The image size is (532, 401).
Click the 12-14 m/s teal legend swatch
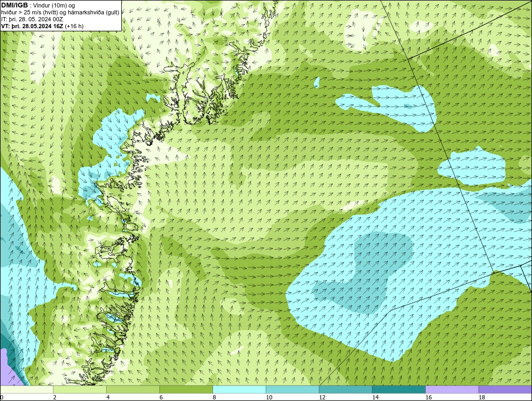[x=345, y=389]
